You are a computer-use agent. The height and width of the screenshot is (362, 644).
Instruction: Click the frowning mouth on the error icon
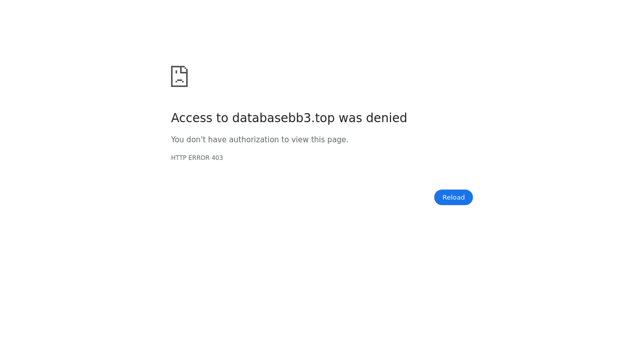(x=179, y=80)
